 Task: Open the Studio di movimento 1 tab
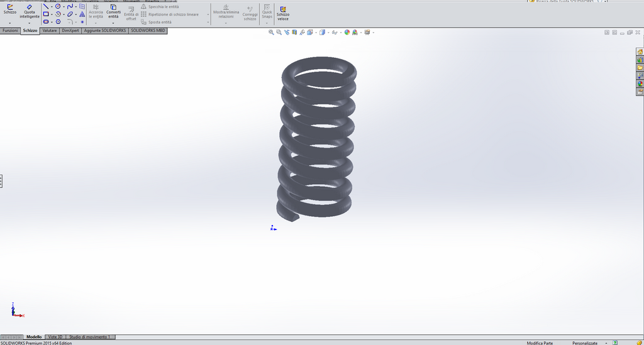[x=89, y=337]
